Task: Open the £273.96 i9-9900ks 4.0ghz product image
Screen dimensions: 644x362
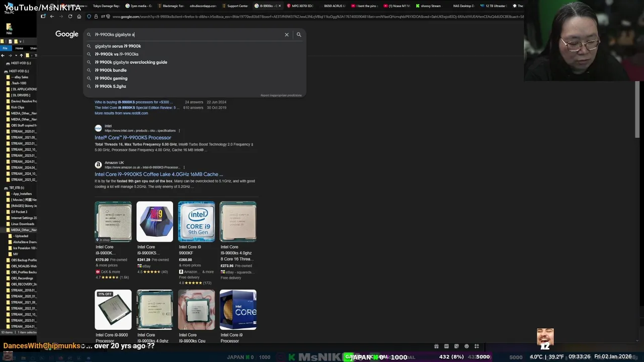Action: point(238,222)
